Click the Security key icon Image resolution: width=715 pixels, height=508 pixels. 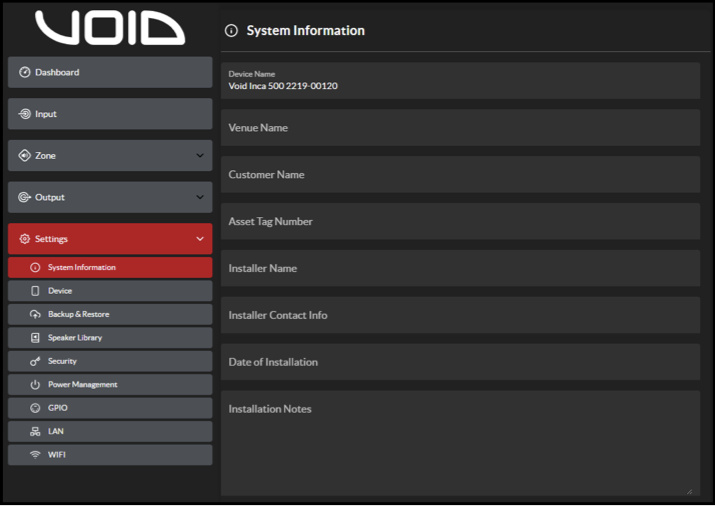35,361
